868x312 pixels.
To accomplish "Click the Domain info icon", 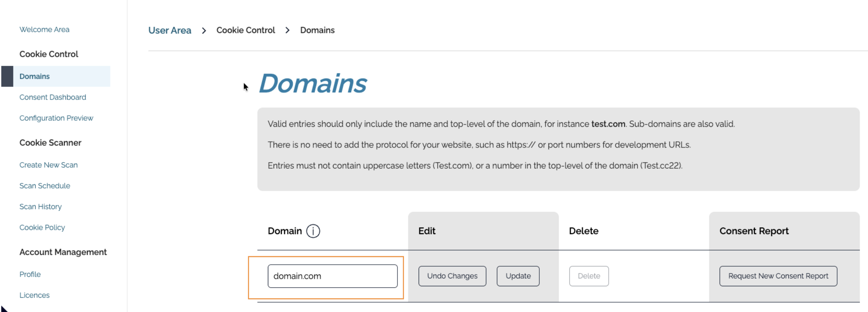I will tap(313, 231).
